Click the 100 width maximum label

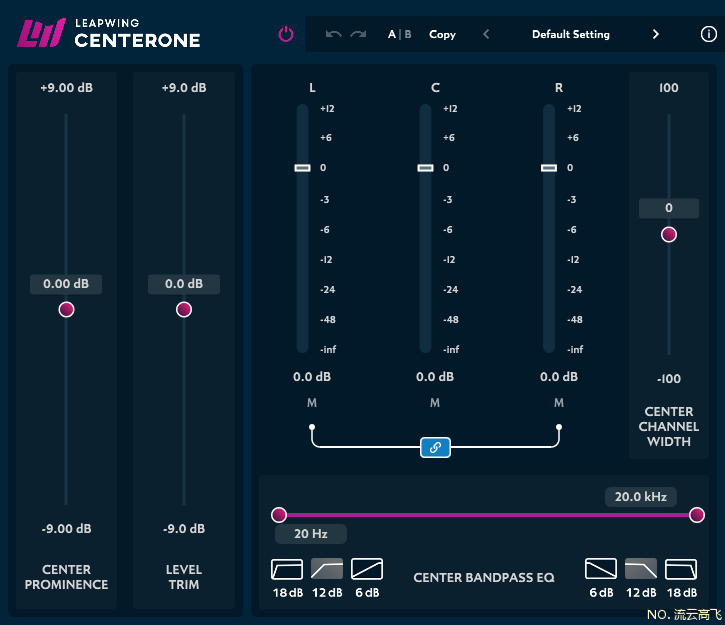click(x=669, y=88)
